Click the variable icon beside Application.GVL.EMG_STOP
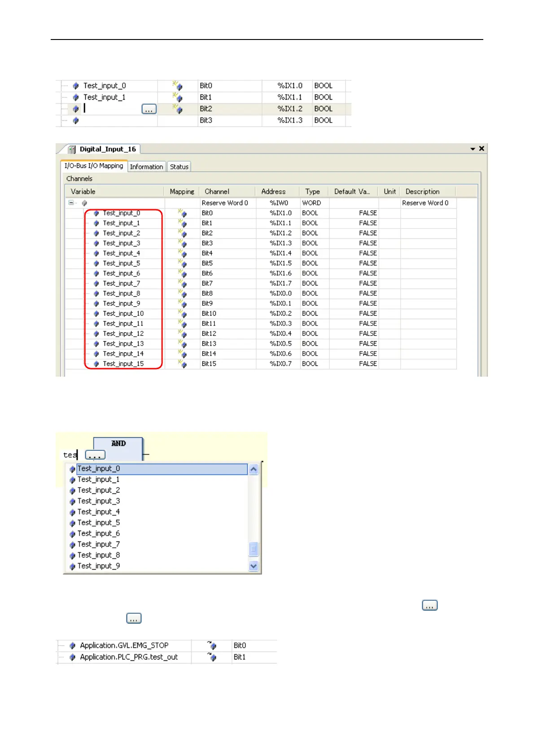 coord(73,646)
